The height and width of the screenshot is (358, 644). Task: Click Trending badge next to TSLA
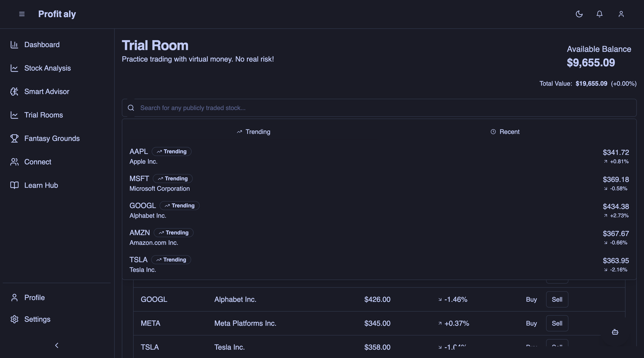click(x=171, y=259)
